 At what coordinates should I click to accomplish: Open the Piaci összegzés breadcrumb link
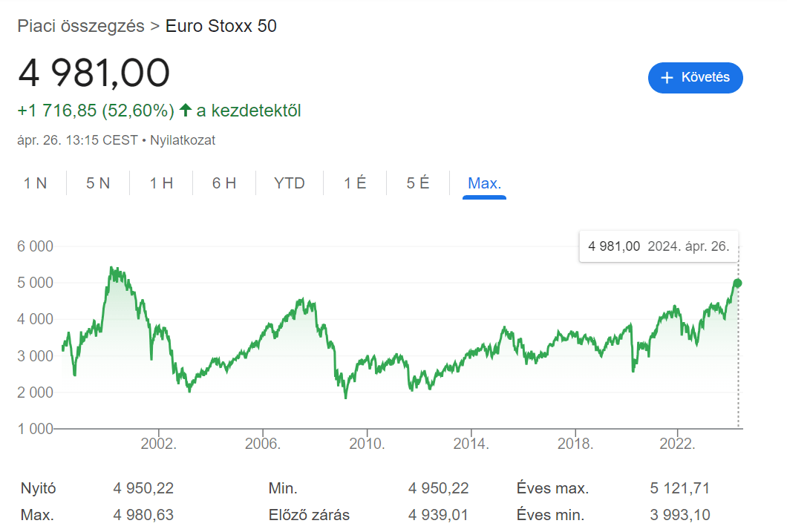point(80,25)
